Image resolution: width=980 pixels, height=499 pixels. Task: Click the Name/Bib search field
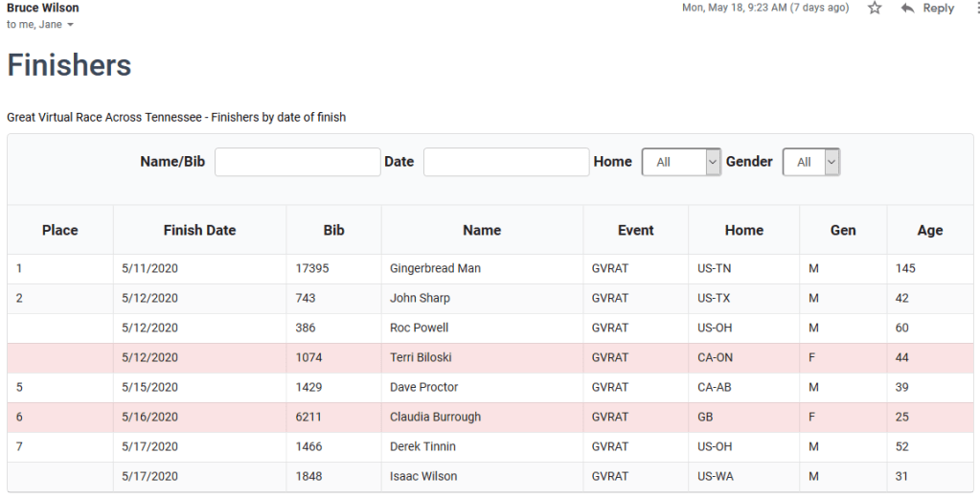(x=297, y=162)
